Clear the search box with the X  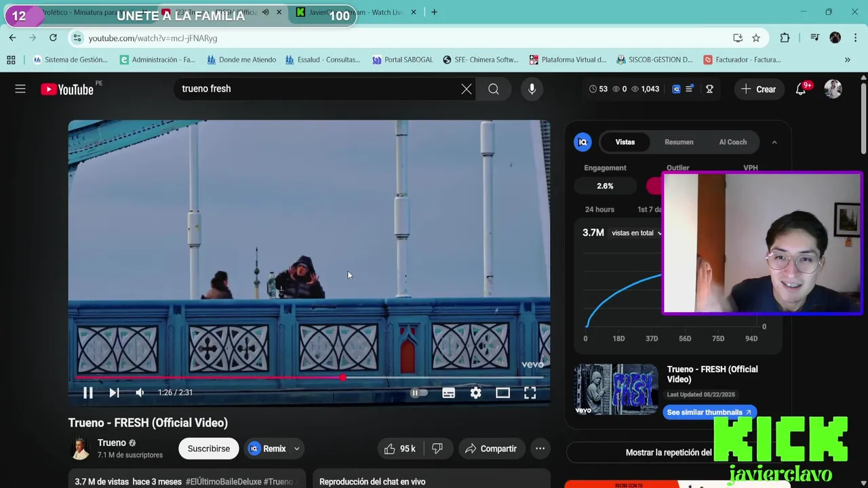[467, 89]
